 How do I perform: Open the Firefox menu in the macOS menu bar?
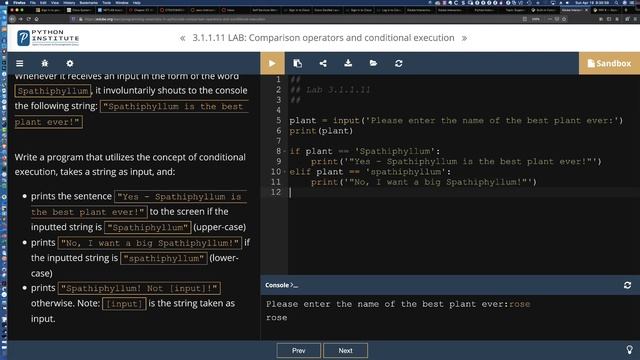coord(19,2)
